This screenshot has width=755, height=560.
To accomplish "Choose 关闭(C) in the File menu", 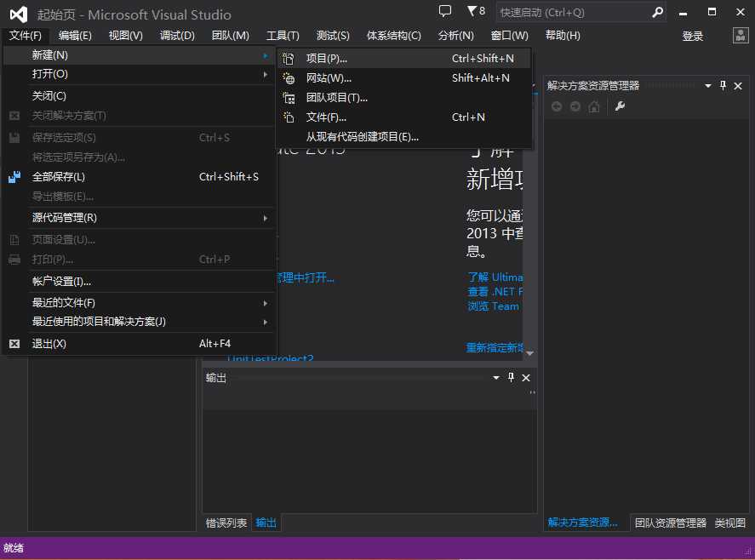I will [139, 96].
